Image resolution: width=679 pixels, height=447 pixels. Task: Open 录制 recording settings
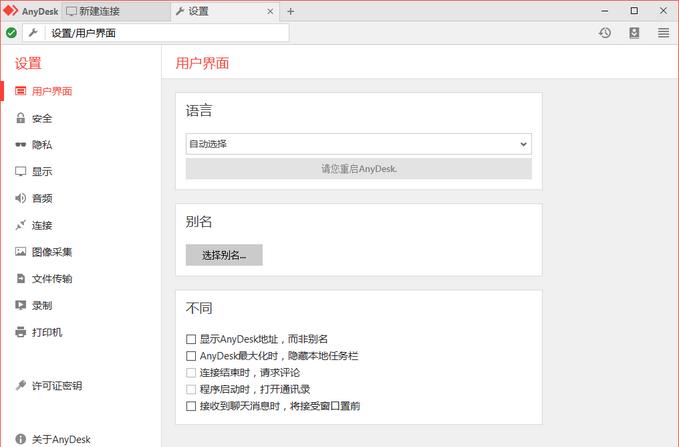(41, 305)
